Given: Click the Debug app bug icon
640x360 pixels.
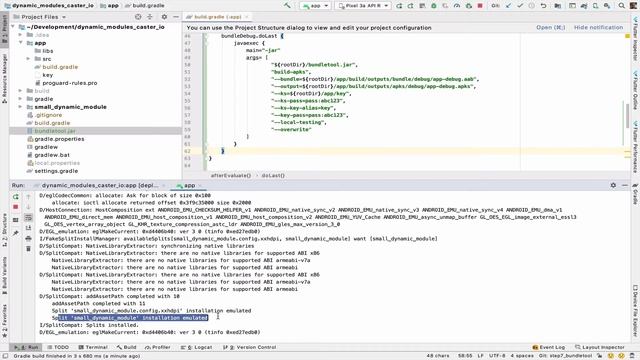Looking at the screenshot, I should tap(434, 6).
